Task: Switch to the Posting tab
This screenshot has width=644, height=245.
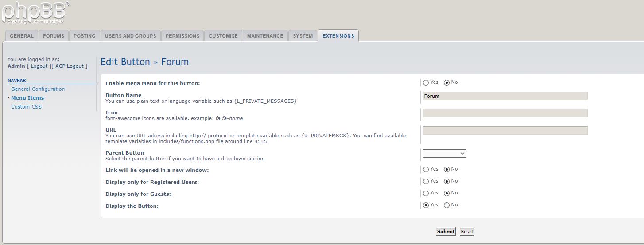Action: click(x=85, y=36)
